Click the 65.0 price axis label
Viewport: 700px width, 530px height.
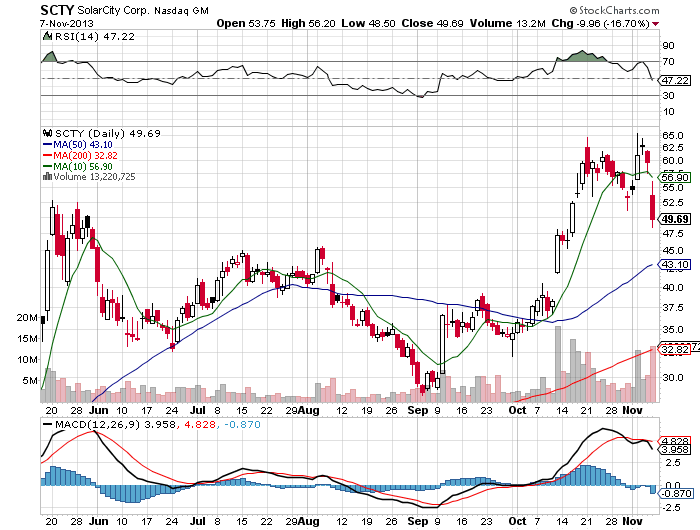pyautogui.click(x=673, y=135)
